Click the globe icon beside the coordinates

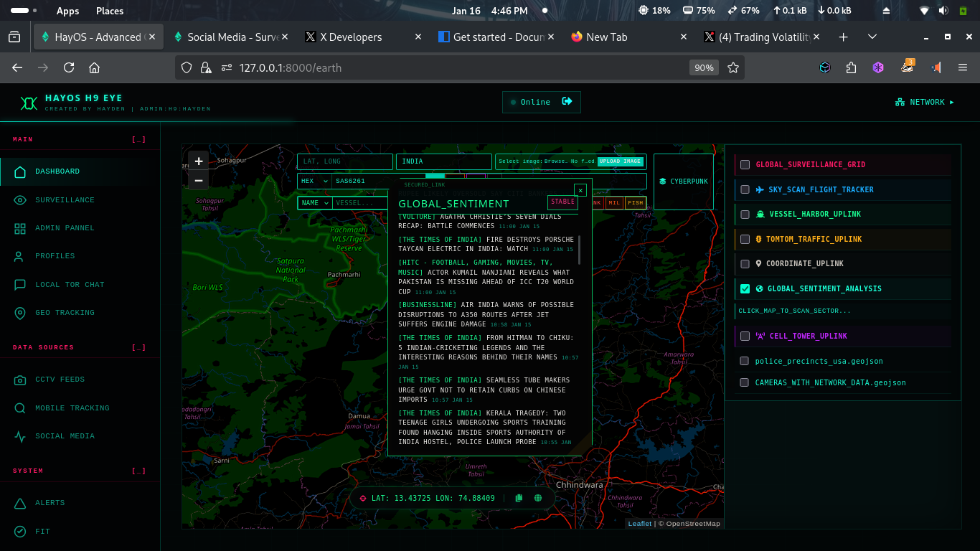tap(537, 497)
